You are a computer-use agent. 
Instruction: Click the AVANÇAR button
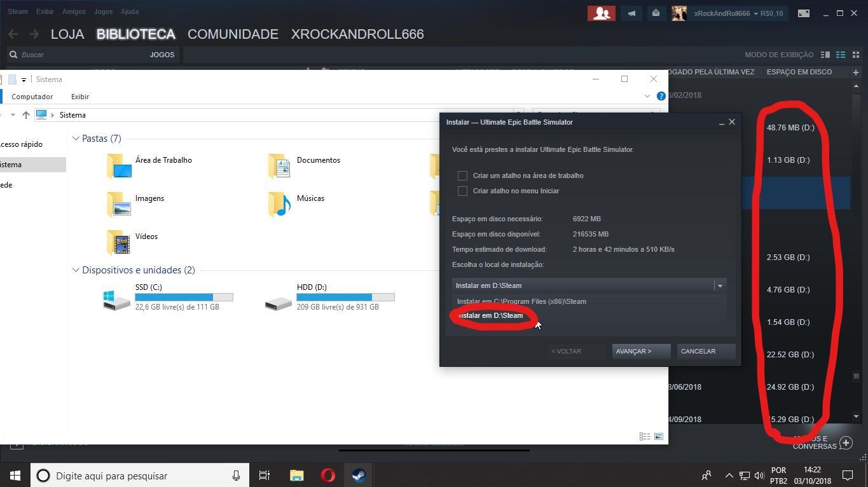(x=641, y=351)
